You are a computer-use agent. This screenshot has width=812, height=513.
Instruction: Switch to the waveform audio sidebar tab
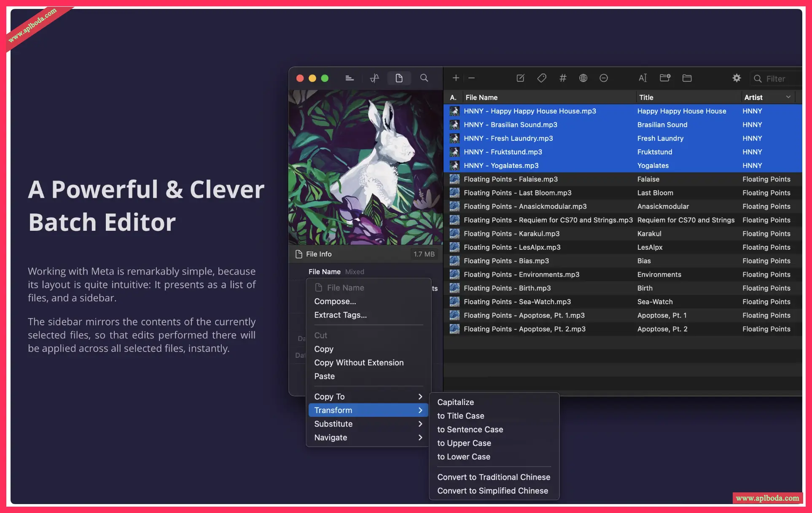pos(374,78)
